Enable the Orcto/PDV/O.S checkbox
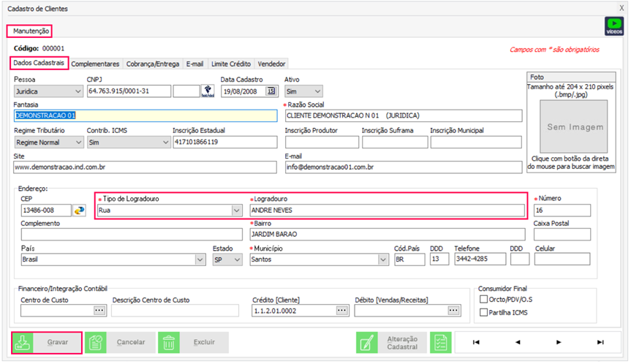 coord(483,299)
